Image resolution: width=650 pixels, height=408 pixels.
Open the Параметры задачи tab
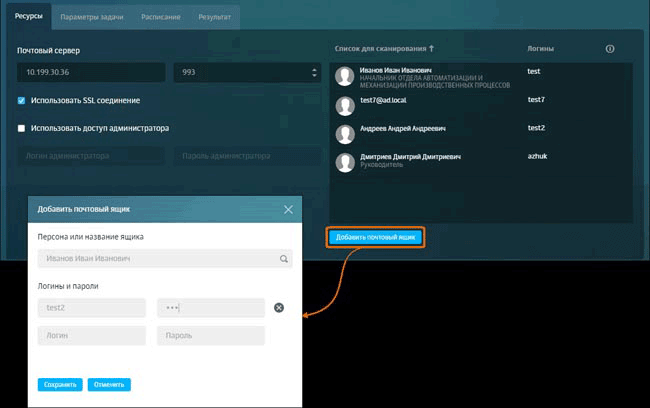tap(92, 17)
